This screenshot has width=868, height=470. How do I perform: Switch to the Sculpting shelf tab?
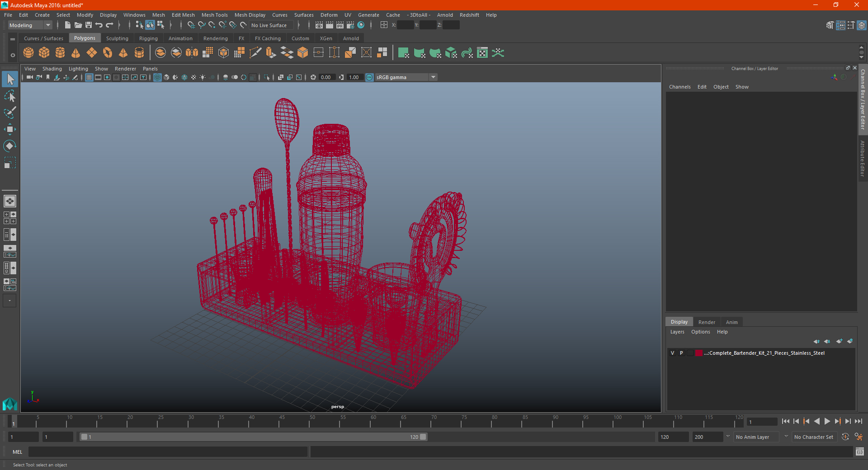coord(117,38)
